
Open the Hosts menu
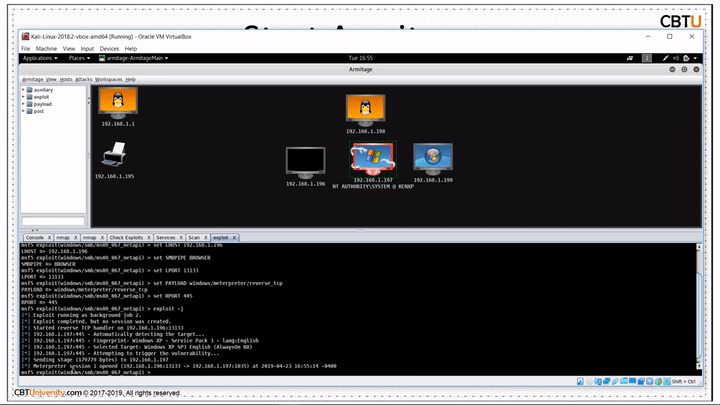[66, 79]
